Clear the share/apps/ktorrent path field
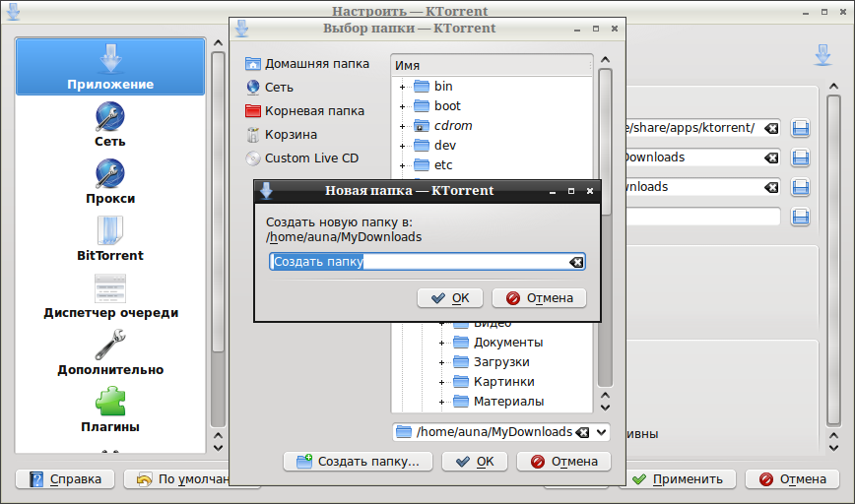855x504 pixels. (771, 128)
